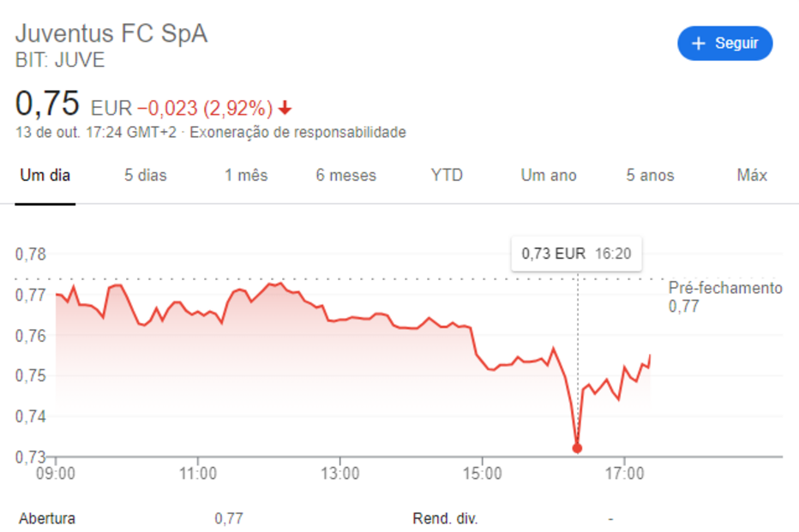This screenshot has width=799, height=532.
Task: Click the Abertura row label
Action: (47, 518)
